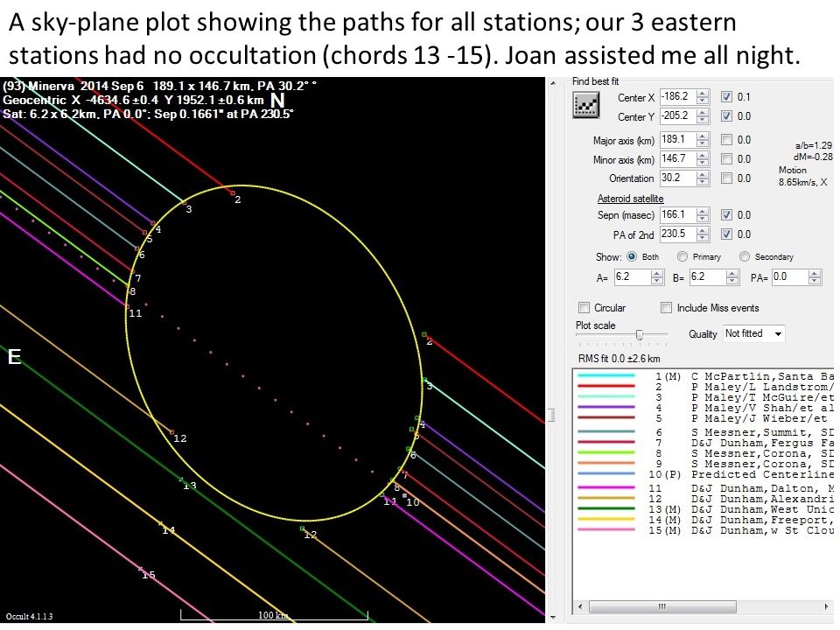Viewport: 840px width, 630px height.
Task: Click the Minor axis value field
Action: [x=677, y=159]
